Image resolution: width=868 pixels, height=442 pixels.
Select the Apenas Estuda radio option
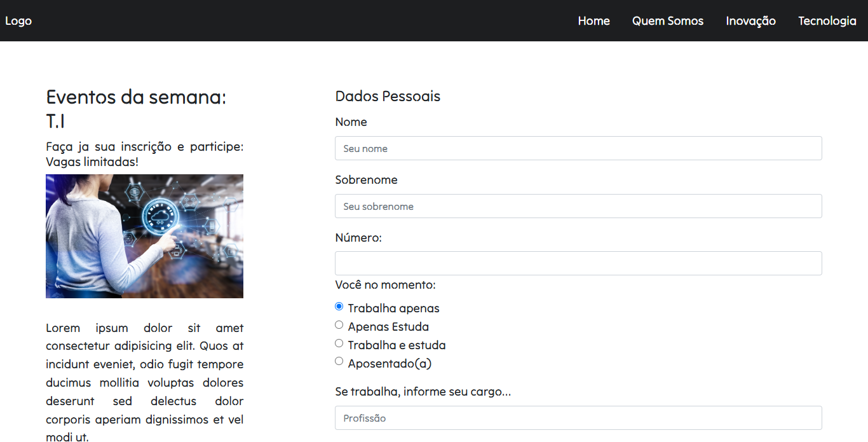339,325
